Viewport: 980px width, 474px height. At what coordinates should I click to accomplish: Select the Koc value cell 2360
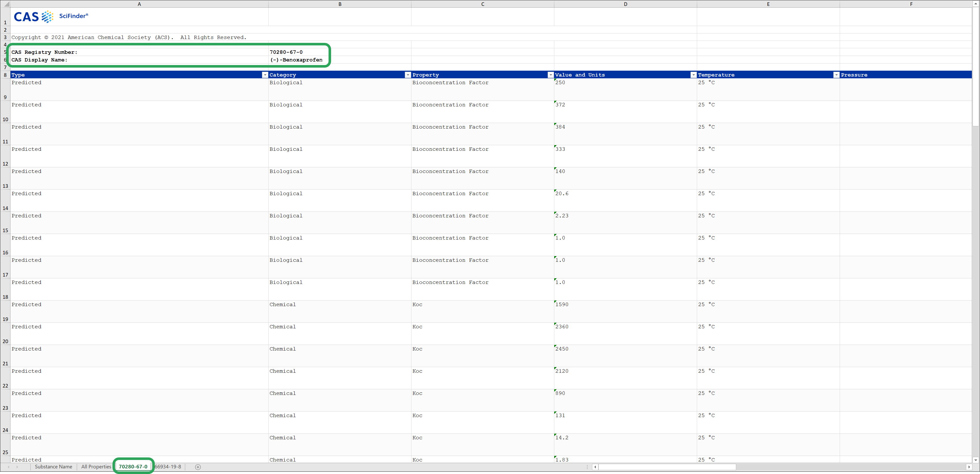[625, 334]
